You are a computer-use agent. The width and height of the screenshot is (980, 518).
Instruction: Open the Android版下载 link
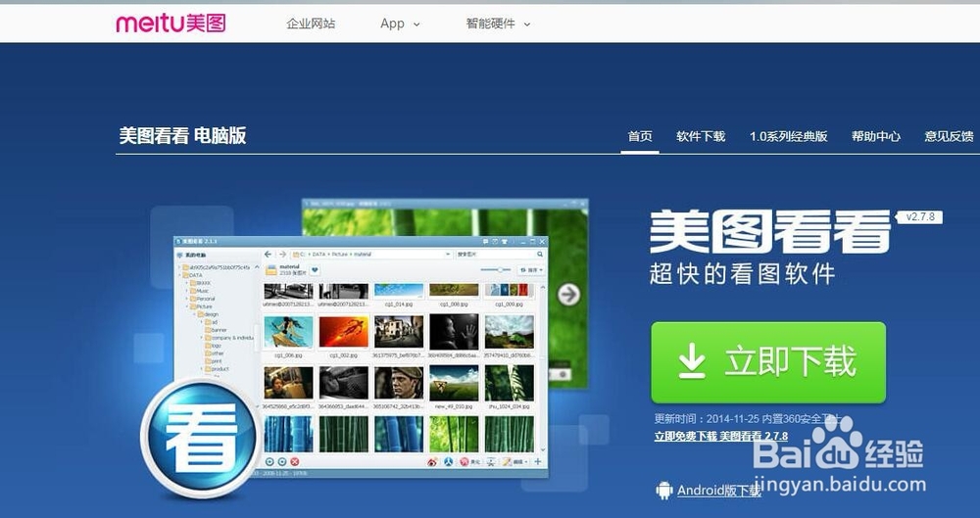click(718, 491)
